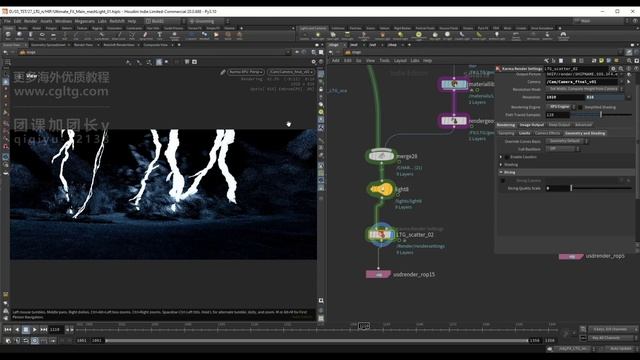Click the Sphere shelf tool
Viewport: 640px width, 360px height.
[19, 37]
